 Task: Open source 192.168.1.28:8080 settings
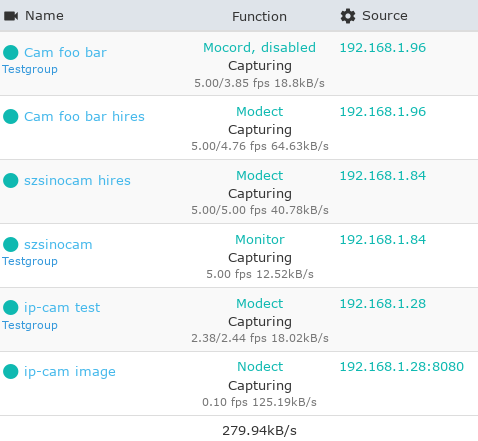pyautogui.click(x=402, y=366)
